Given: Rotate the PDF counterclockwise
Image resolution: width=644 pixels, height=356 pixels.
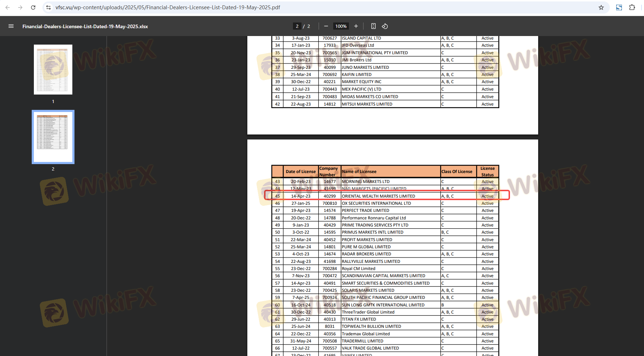Looking at the screenshot, I should 385,26.
